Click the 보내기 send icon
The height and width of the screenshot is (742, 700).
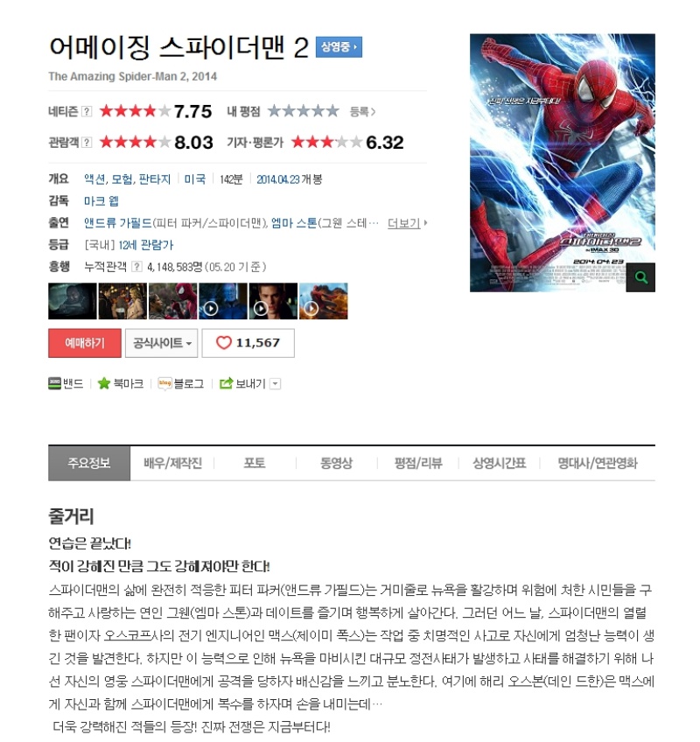click(227, 383)
